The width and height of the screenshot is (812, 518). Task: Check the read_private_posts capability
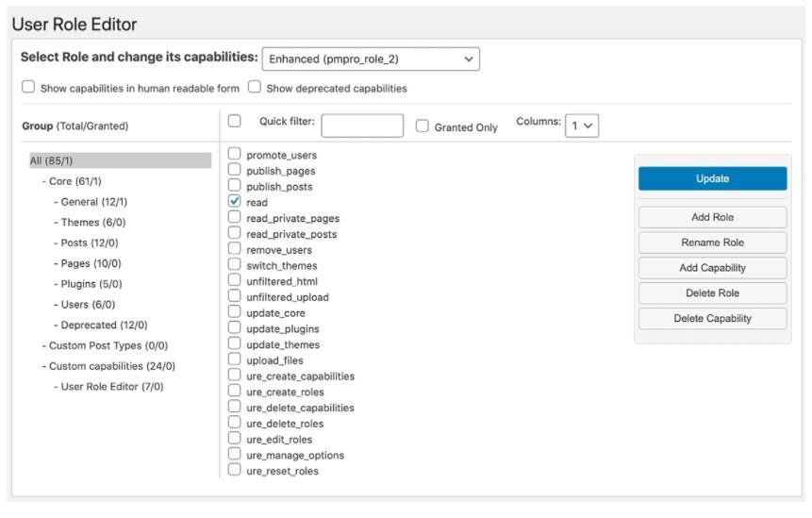[235, 233]
